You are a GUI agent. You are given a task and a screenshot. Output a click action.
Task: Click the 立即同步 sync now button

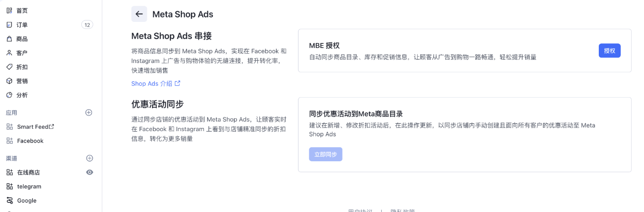point(326,154)
